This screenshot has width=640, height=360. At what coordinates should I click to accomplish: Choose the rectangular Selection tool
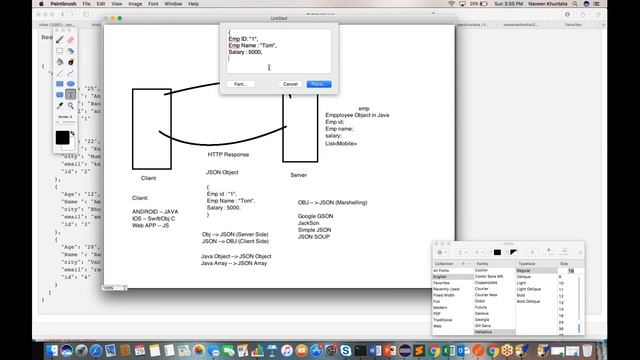tap(60, 51)
